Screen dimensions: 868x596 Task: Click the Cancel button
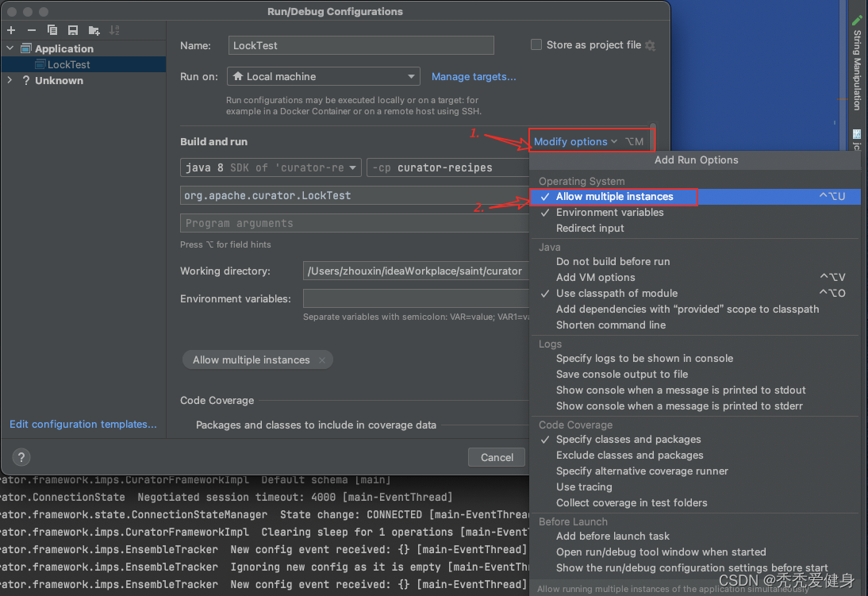pyautogui.click(x=497, y=458)
